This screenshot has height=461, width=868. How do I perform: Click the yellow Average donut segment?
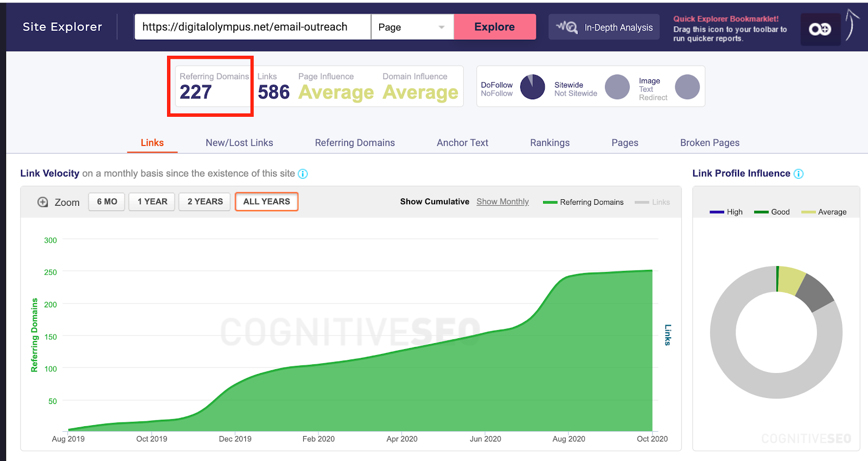(790, 280)
